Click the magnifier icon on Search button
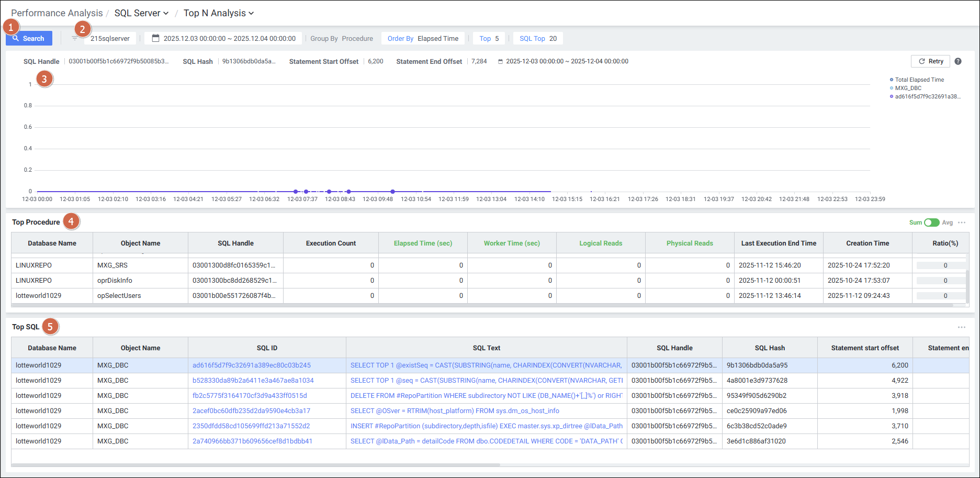980x478 pixels. (16, 38)
